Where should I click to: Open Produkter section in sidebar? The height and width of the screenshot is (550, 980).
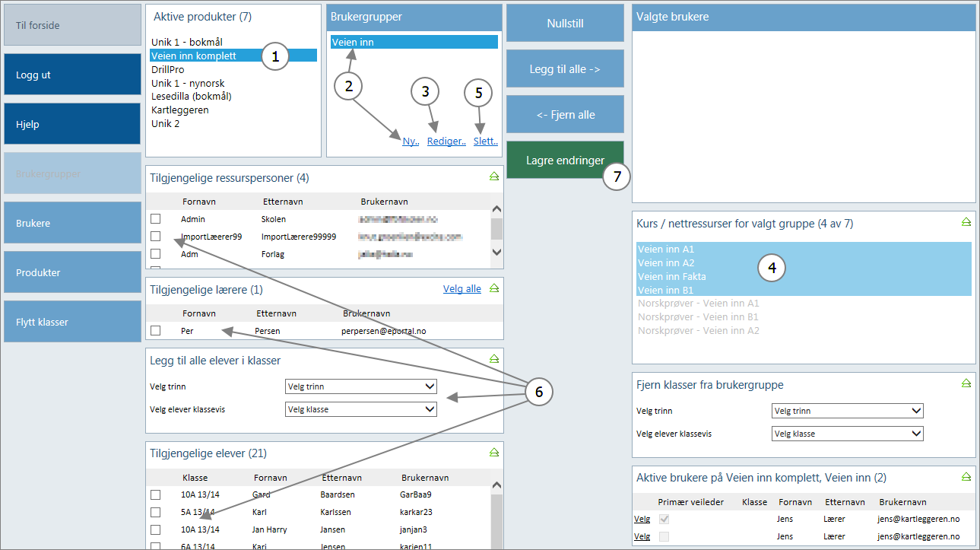72,272
